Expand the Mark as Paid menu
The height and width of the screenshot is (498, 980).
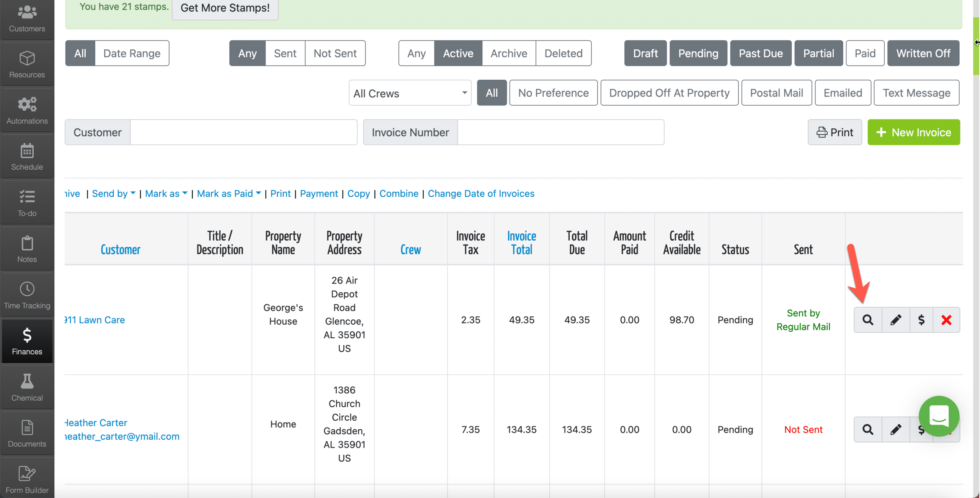coord(229,193)
